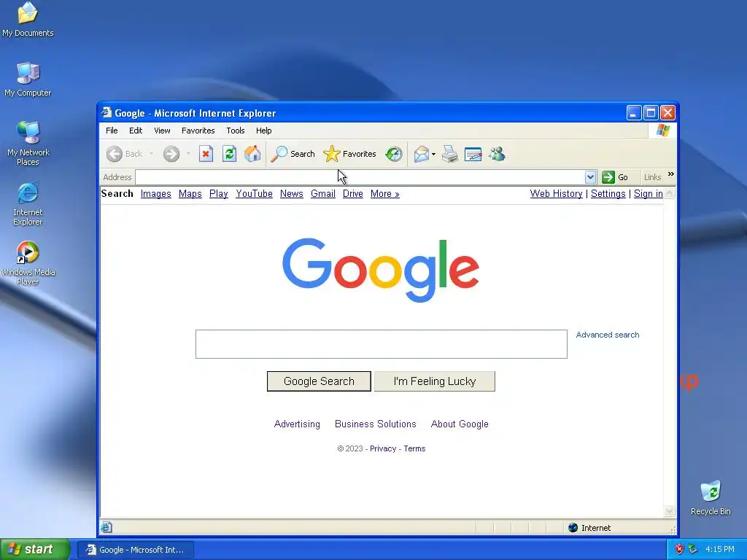The width and height of the screenshot is (747, 560).
Task: Open the Gmail link
Action: pos(323,194)
